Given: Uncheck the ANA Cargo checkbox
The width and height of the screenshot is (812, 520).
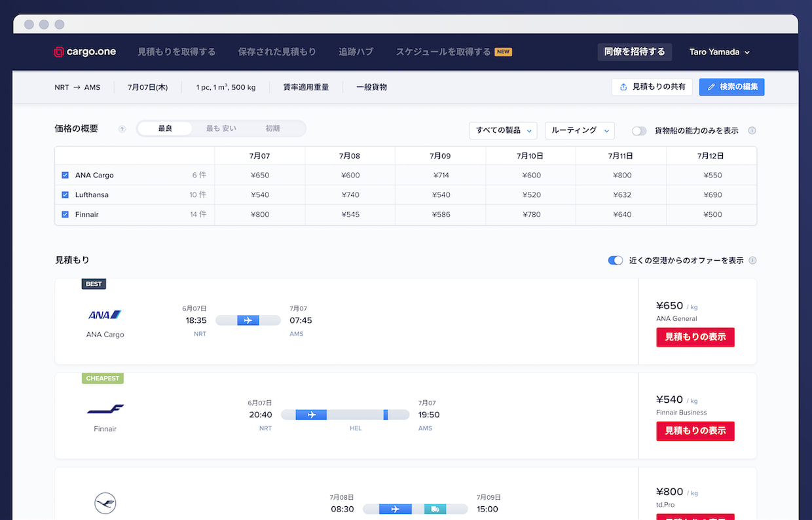Looking at the screenshot, I should 65,175.
